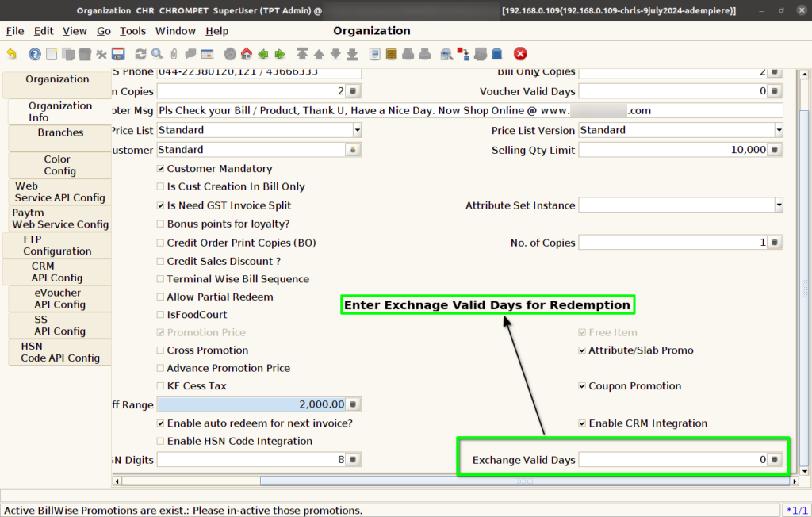Click the horizontal scrollbar right arrow

coord(795,481)
